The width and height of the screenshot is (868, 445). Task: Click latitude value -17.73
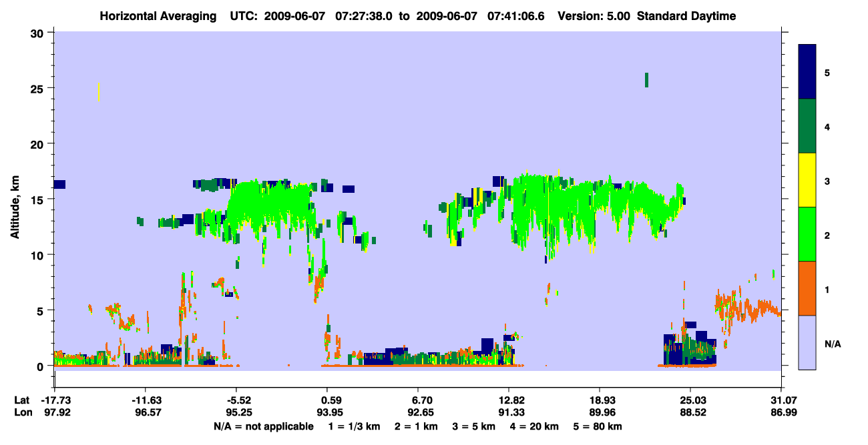(x=55, y=400)
